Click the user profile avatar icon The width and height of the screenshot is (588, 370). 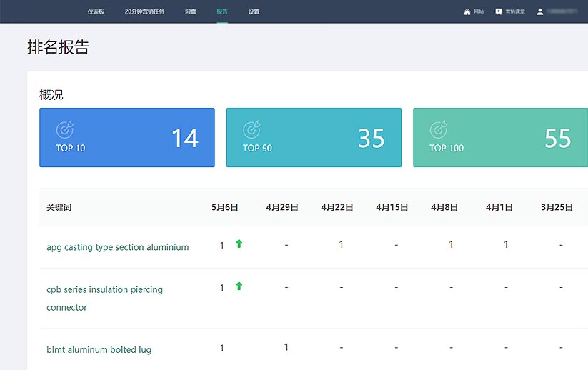[540, 11]
